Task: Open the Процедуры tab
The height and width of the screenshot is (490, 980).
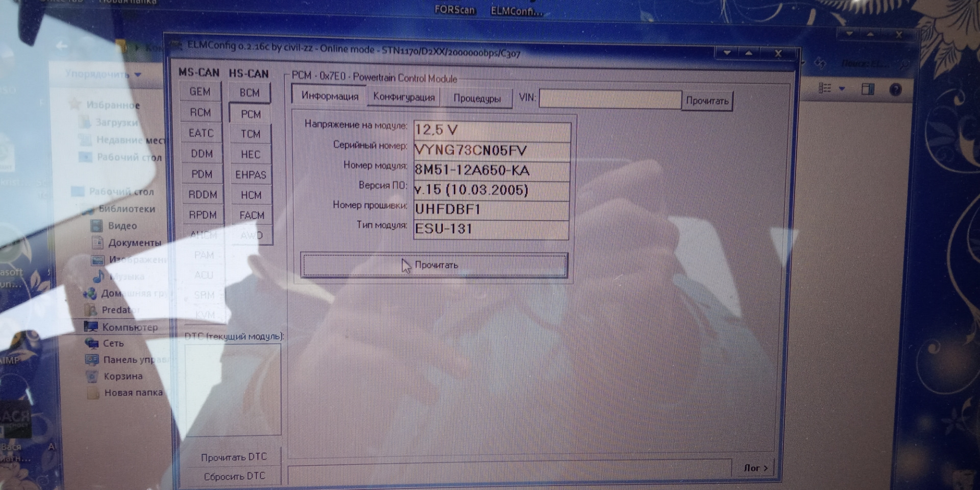Action: point(477,98)
